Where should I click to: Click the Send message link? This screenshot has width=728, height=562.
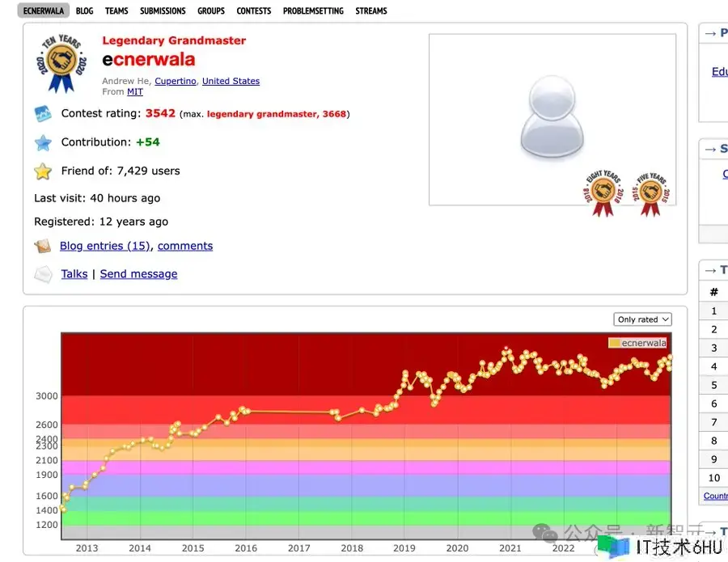[x=138, y=274]
